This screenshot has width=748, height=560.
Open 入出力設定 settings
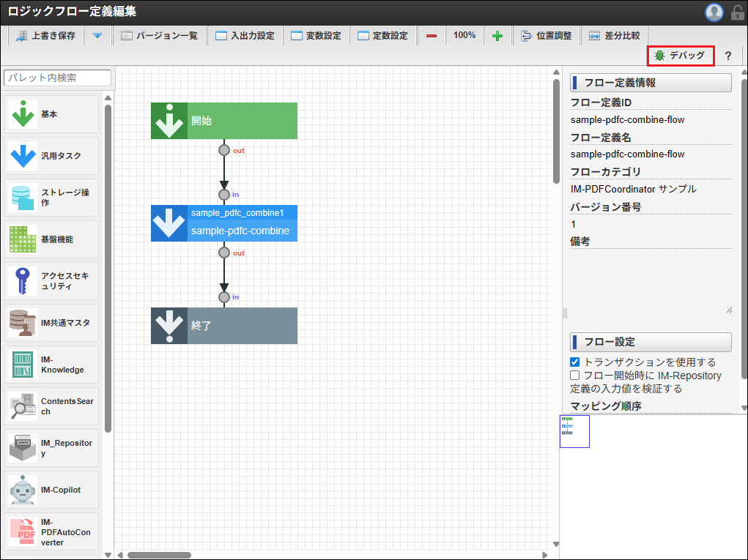click(245, 36)
